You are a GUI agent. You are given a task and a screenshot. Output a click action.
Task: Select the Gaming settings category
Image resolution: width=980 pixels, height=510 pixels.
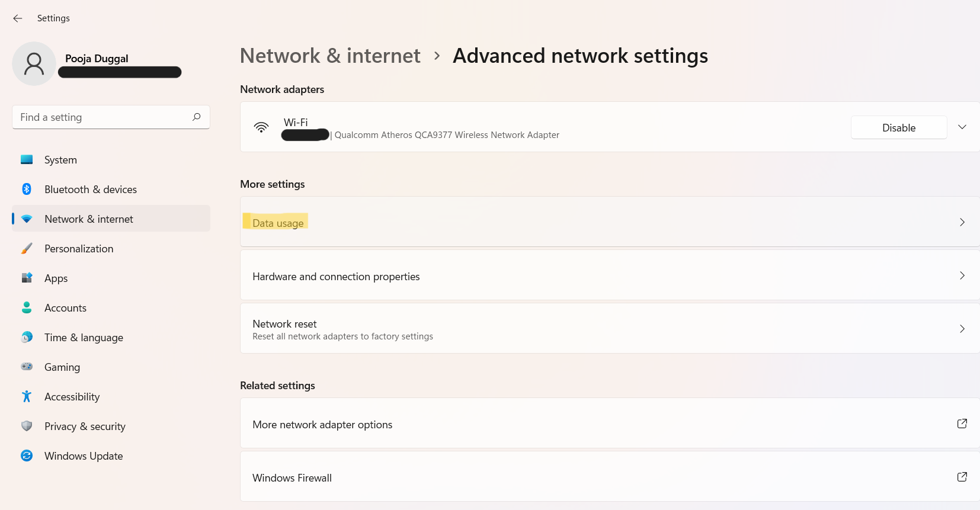click(62, 367)
